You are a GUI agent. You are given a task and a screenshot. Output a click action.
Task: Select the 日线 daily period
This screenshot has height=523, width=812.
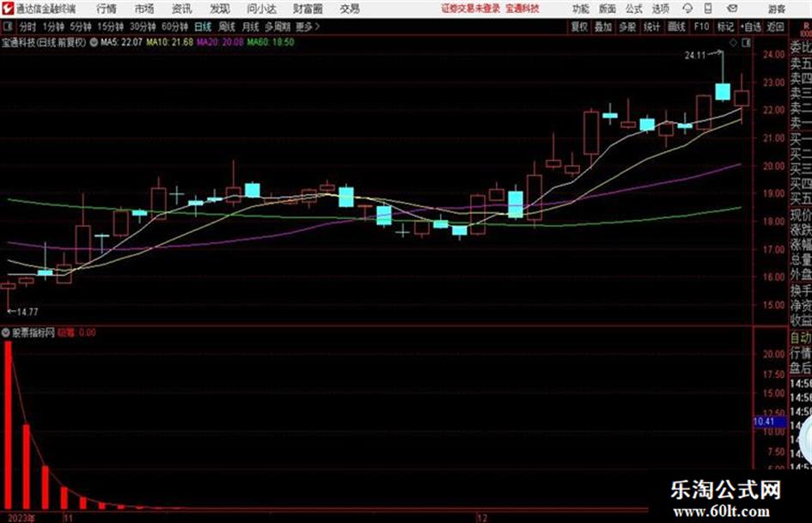(x=203, y=27)
